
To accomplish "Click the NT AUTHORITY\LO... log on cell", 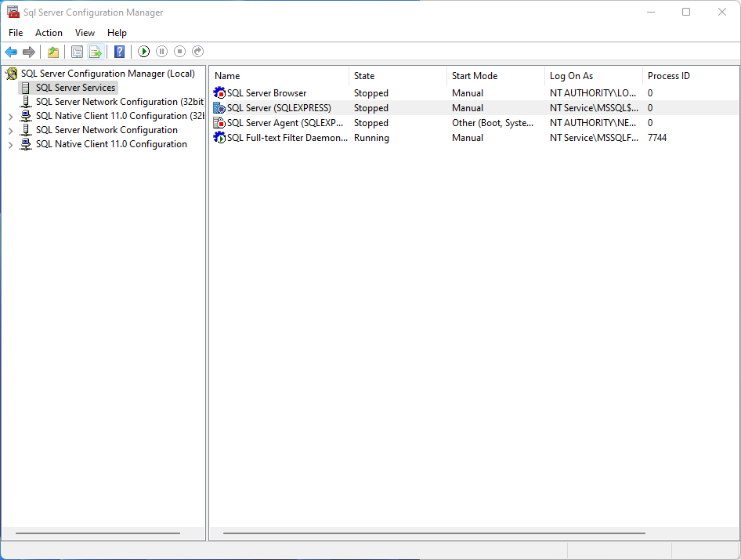I will point(593,93).
